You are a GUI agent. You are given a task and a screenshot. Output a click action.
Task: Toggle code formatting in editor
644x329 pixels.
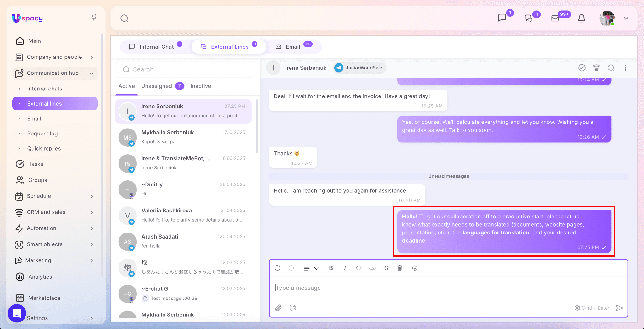pyautogui.click(x=359, y=268)
